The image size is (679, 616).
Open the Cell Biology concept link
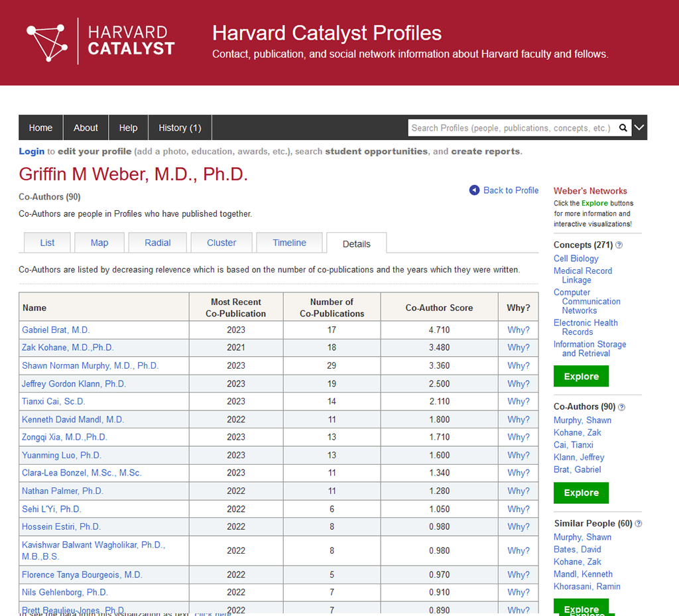(576, 259)
